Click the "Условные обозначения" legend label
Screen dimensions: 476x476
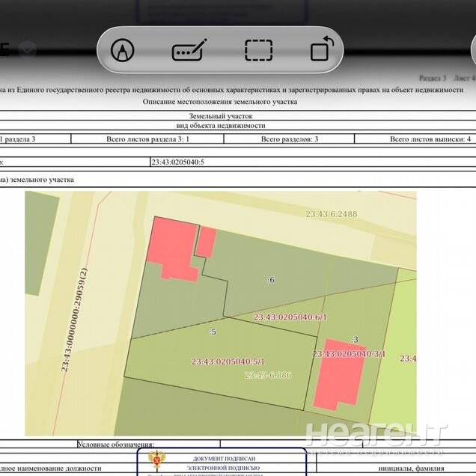pyautogui.click(x=115, y=445)
